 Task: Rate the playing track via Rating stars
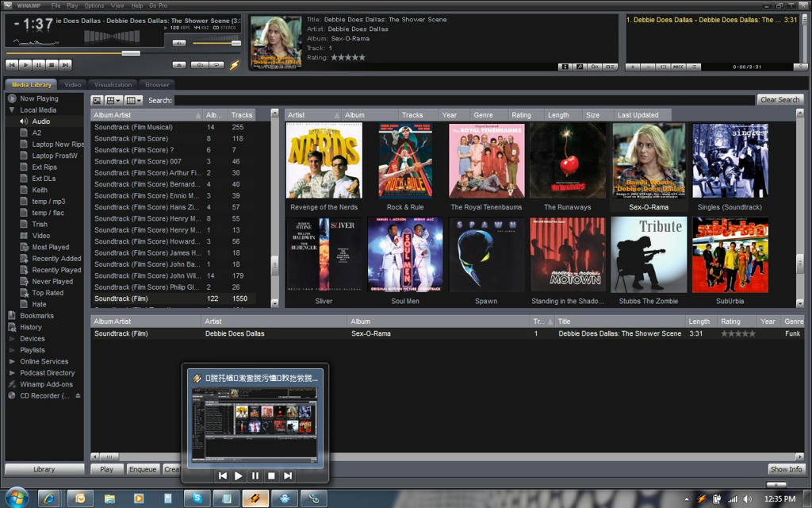[348, 57]
